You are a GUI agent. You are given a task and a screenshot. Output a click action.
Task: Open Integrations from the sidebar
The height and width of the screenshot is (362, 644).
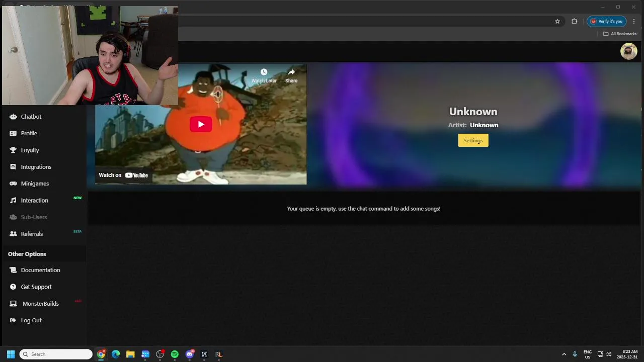tap(36, 167)
